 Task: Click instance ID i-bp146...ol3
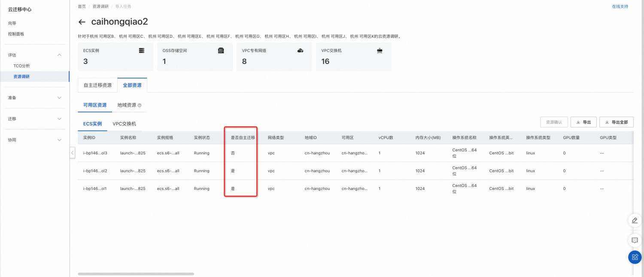(95, 153)
